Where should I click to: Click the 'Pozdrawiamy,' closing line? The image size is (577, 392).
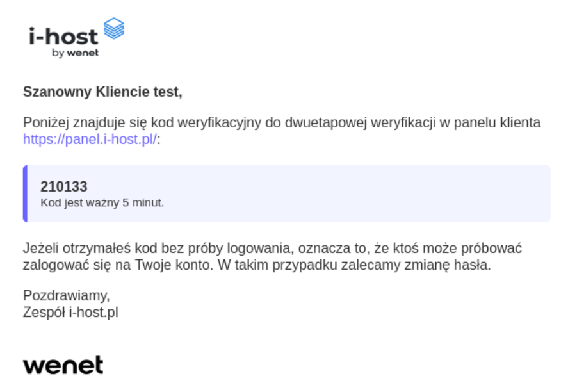[67, 296]
